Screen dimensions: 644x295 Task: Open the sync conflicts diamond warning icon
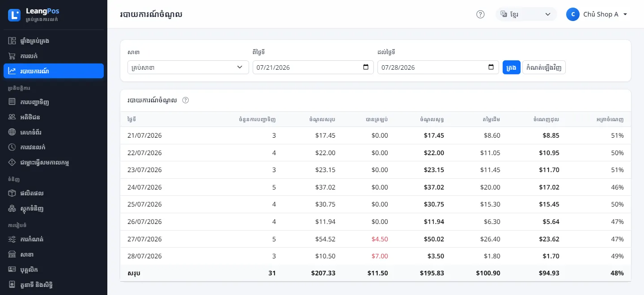[12, 162]
